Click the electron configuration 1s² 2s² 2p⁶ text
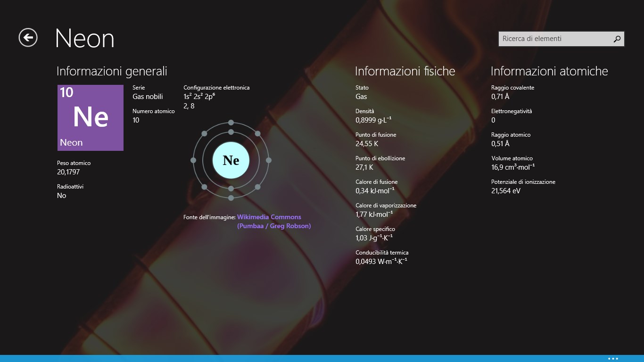The width and height of the screenshot is (644, 362). 199,97
